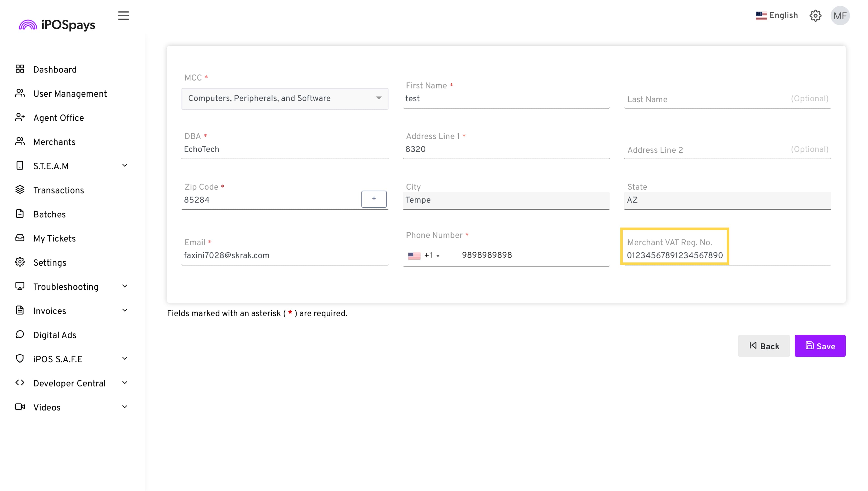This screenshot has width=868, height=491.
Task: Click the US flag in phone field
Action: tap(414, 256)
